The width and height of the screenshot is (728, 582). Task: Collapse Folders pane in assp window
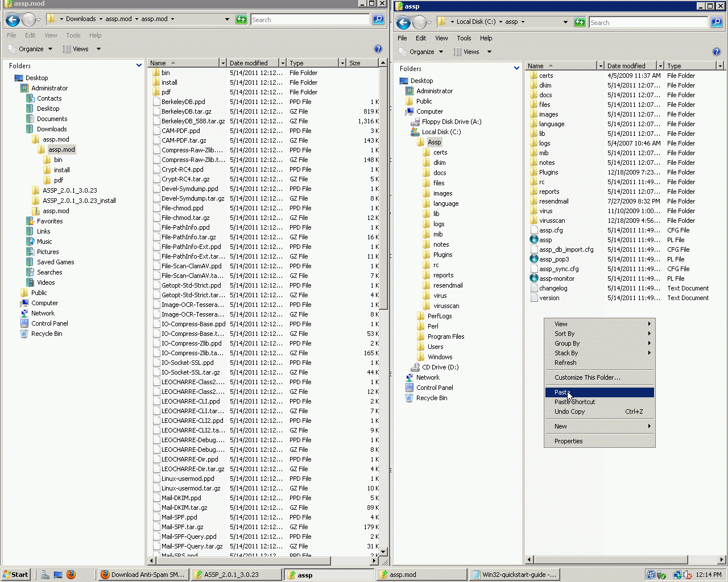[x=516, y=69]
